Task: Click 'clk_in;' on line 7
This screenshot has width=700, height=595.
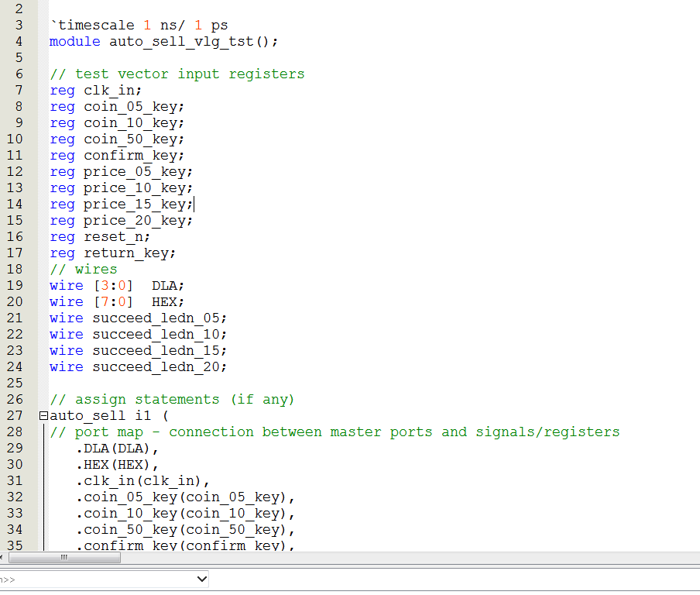Action: coord(112,90)
